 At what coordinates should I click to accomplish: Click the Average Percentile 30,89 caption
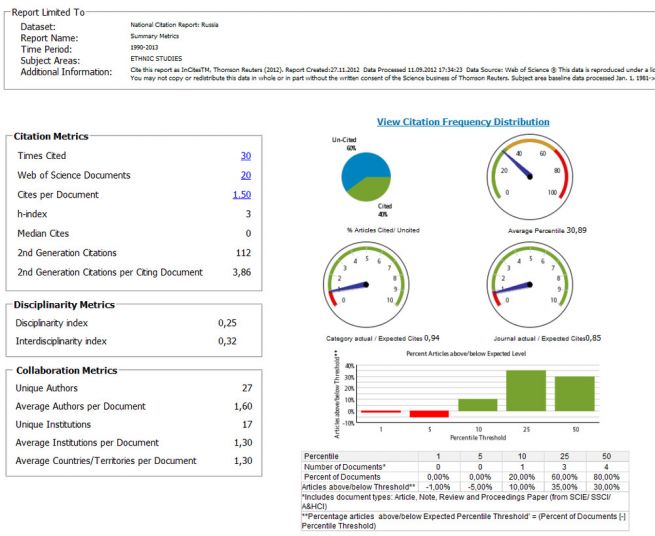547,230
